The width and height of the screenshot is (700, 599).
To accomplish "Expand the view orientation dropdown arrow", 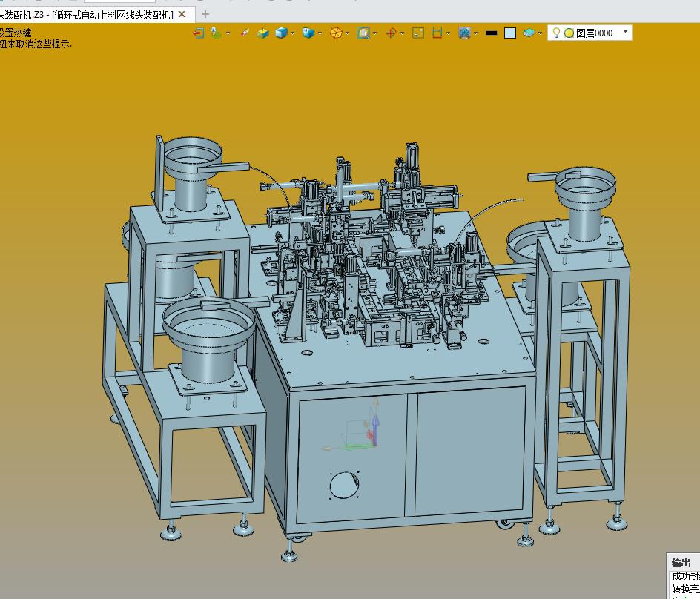I will (x=320, y=33).
